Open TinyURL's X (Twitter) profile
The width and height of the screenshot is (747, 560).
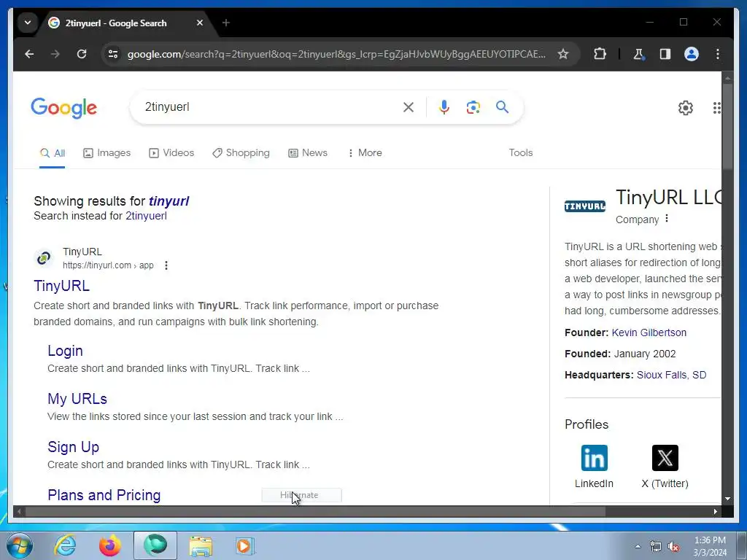click(x=665, y=466)
